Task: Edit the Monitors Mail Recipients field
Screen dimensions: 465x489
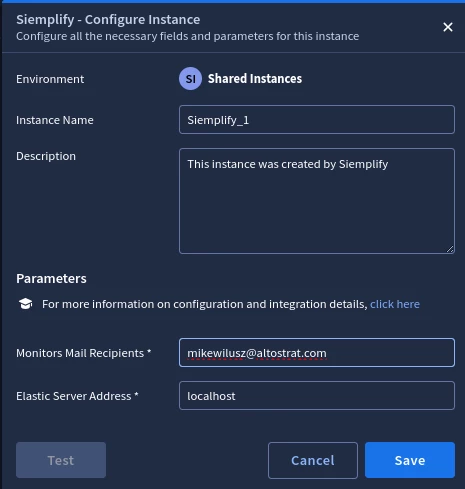Action: pyautogui.click(x=317, y=353)
